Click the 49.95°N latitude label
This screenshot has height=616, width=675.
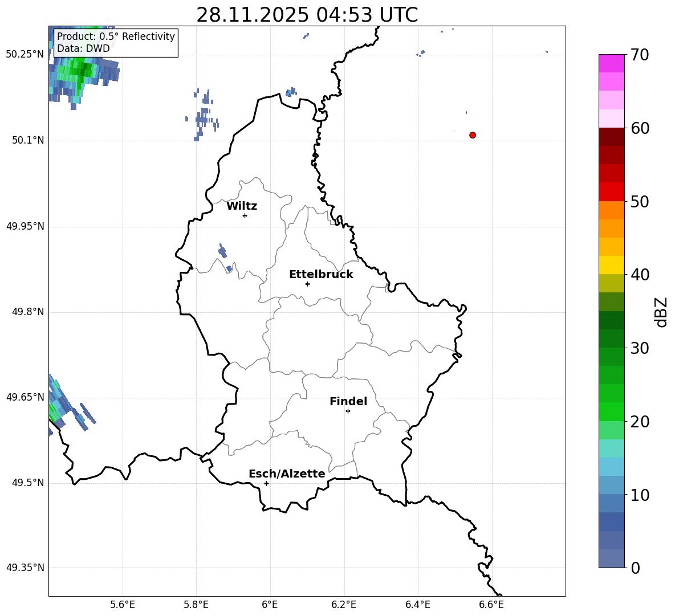25,226
